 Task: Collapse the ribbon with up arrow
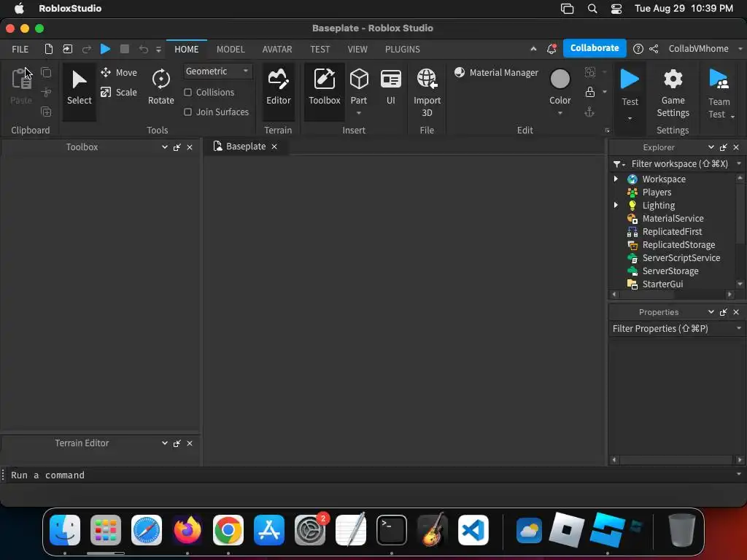(x=533, y=49)
